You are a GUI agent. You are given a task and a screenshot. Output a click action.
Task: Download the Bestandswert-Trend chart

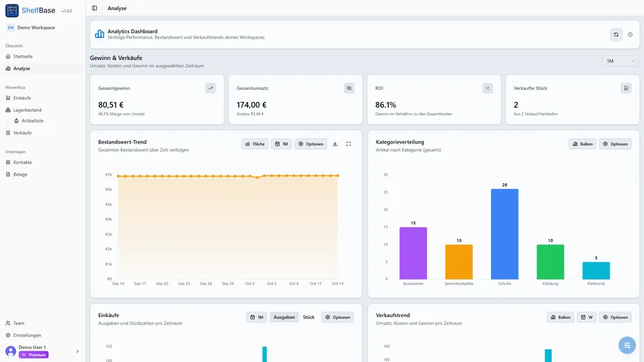(x=335, y=144)
